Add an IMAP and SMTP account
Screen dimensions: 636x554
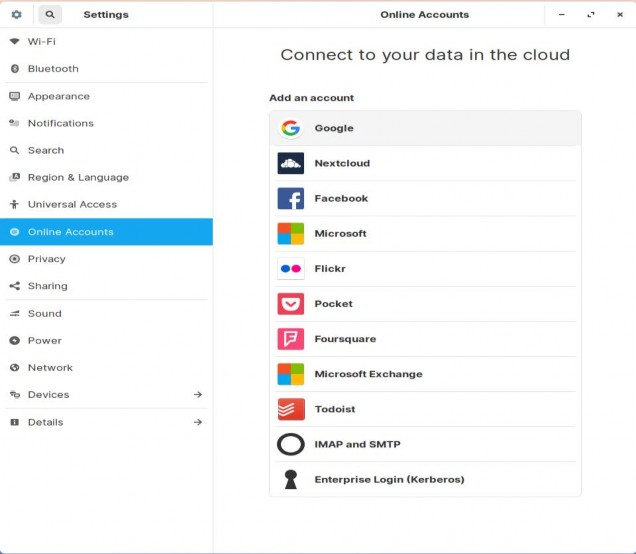pos(357,444)
